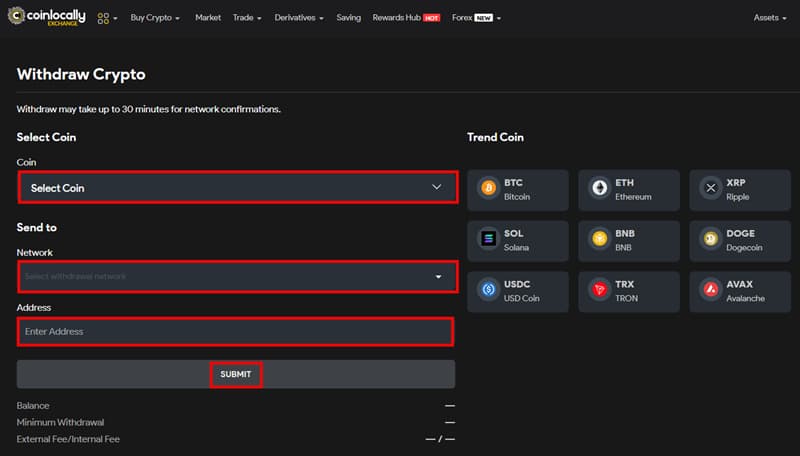Screen dimensions: 800x456
Task: Click the NEW badge beside Forex
Action: coord(483,18)
